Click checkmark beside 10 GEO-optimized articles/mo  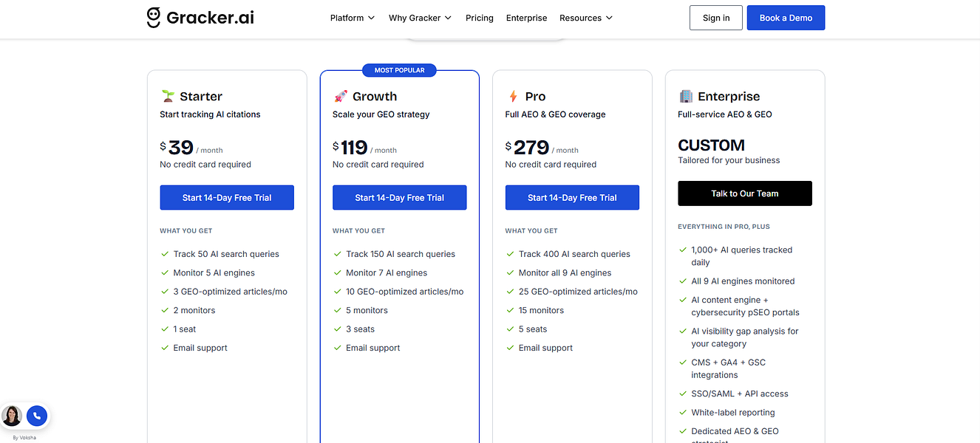338,292
